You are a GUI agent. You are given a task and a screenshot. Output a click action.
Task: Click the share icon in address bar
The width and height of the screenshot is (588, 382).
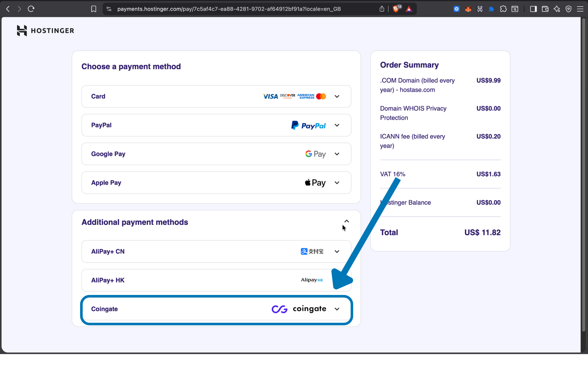382,9
